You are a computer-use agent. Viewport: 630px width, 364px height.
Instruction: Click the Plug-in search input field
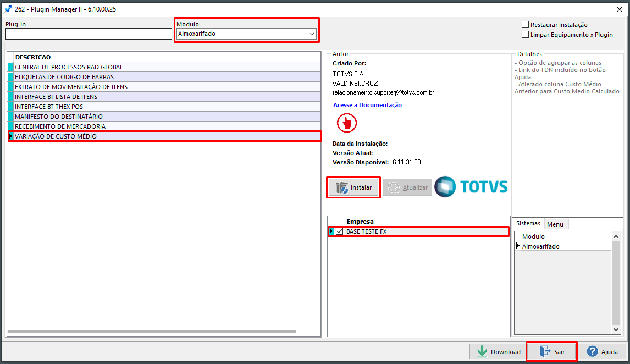click(89, 34)
